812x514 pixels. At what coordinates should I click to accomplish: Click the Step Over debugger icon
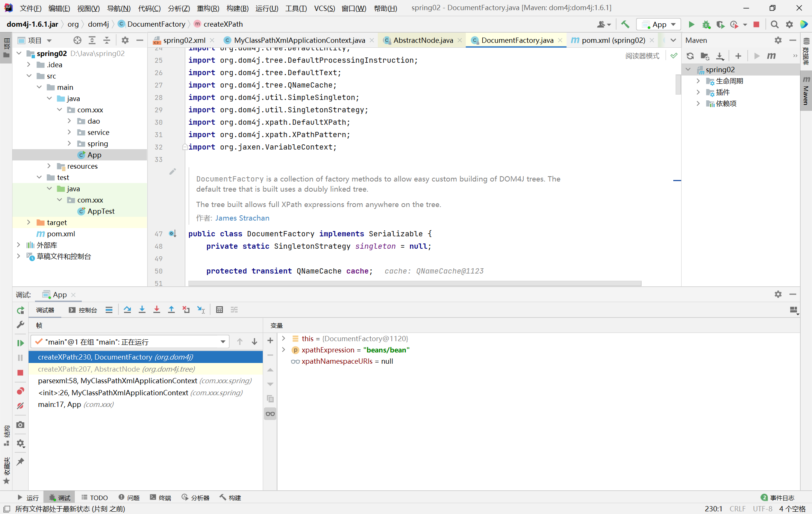127,310
